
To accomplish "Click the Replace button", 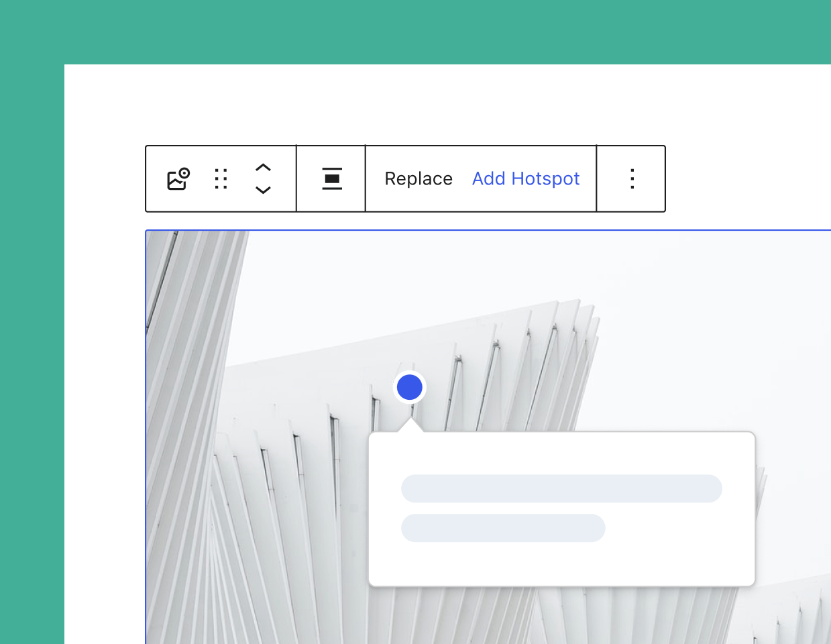I will pyautogui.click(x=419, y=178).
